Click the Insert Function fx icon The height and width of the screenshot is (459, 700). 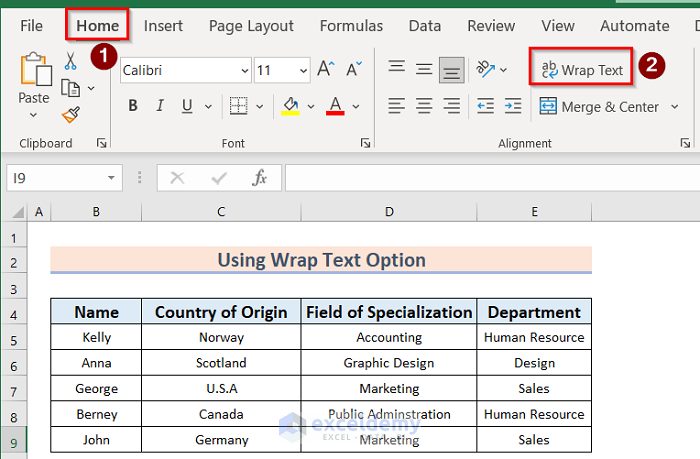(x=260, y=178)
